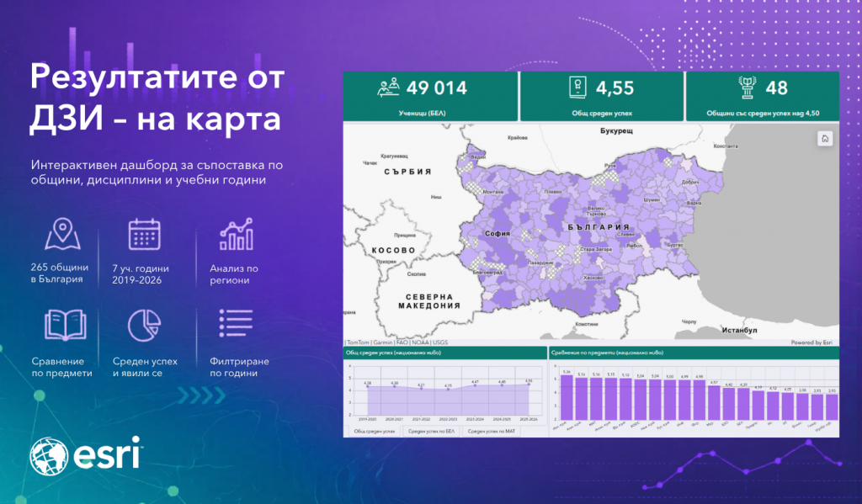862x504 pixels.
Task: Switch to the Среден успех по МАТ tab
Action: (492, 432)
